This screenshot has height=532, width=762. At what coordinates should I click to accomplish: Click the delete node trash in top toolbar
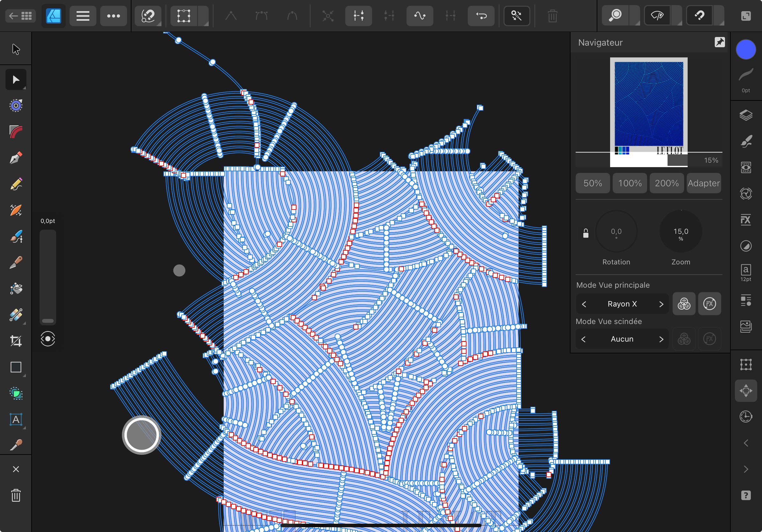pos(553,16)
